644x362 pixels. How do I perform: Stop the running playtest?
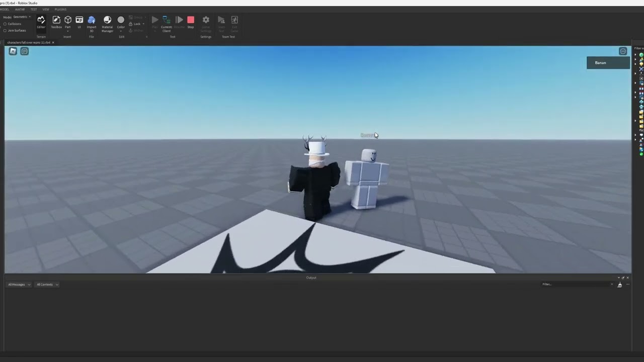191,22
